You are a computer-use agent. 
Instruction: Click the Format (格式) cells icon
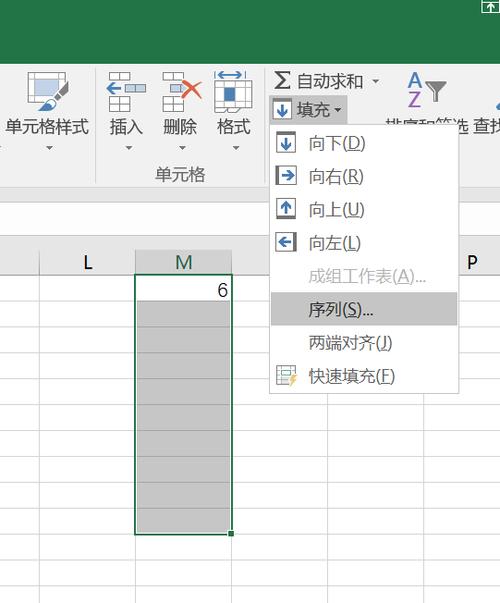pos(233,92)
